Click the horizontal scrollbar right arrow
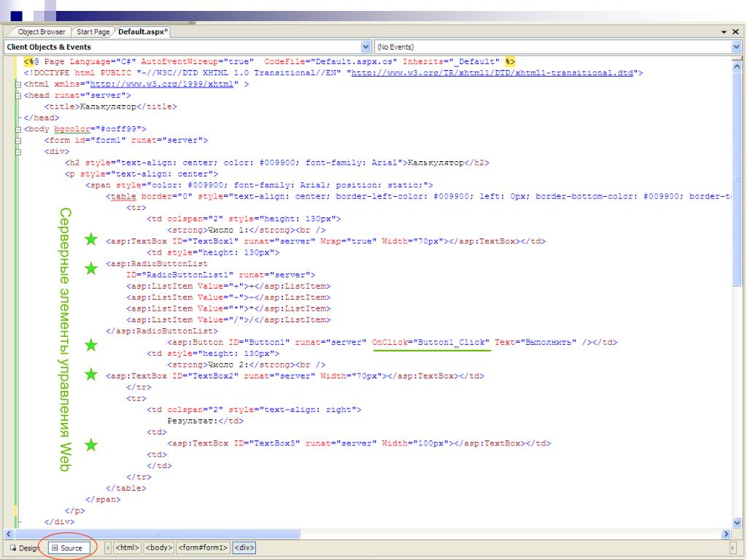 (727, 534)
